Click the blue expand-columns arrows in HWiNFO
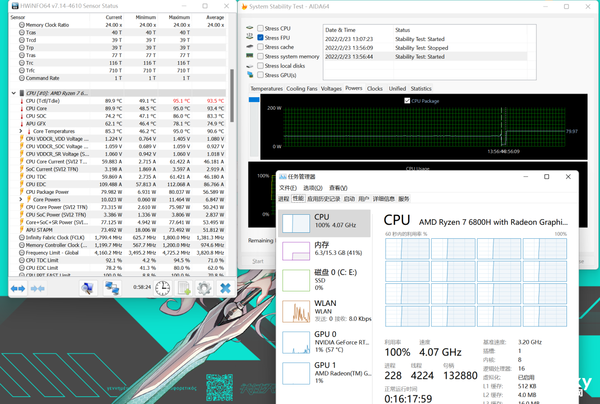The image size is (600, 404). point(18,288)
